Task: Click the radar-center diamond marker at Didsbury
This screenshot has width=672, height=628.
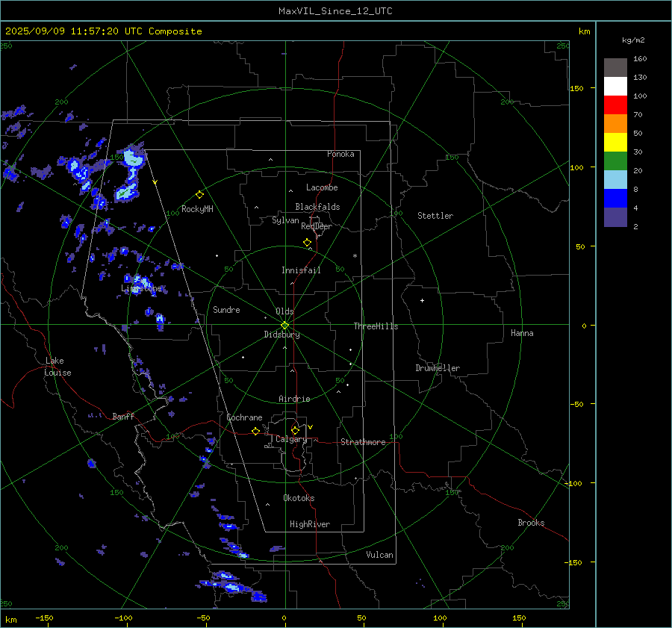Action: click(285, 326)
